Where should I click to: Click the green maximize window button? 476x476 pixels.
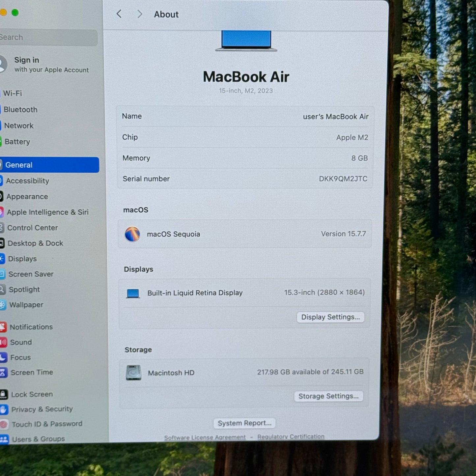[x=15, y=13]
